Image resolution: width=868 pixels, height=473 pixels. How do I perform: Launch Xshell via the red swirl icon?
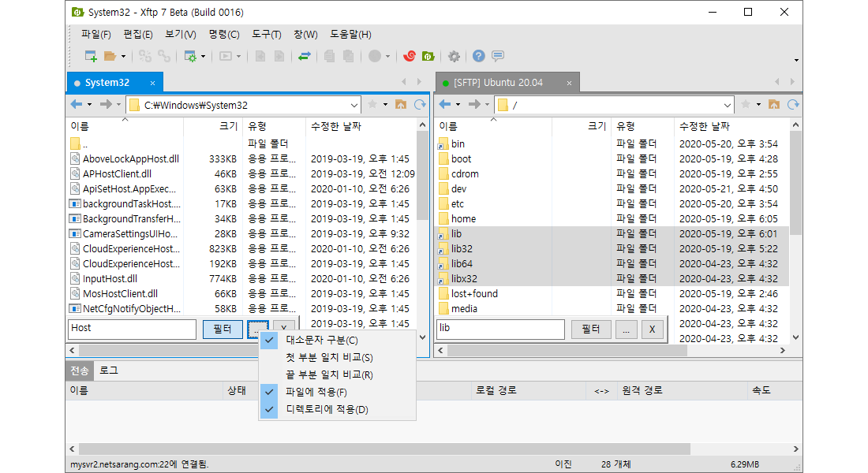[410, 56]
